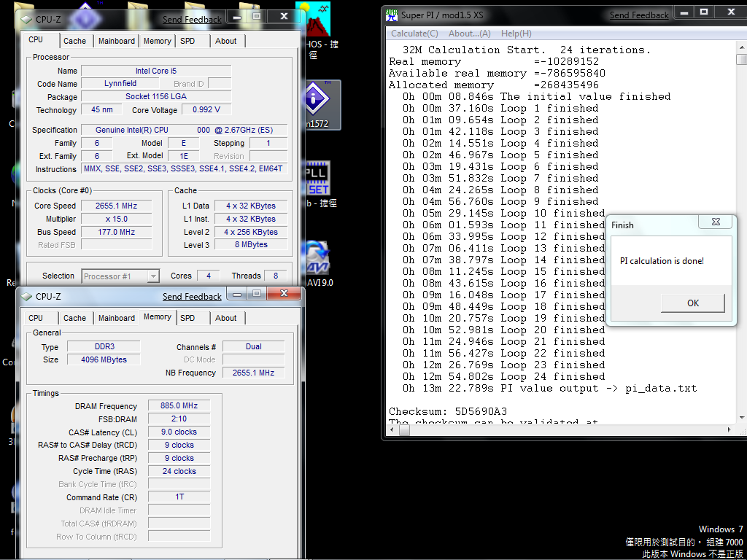Image resolution: width=747 pixels, height=560 pixels.
Task: Open the PLL SET desktop shortcut
Action: tap(318, 184)
